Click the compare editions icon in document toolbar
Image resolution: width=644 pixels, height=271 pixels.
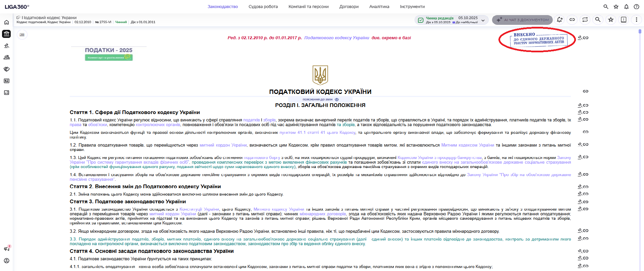(585, 20)
